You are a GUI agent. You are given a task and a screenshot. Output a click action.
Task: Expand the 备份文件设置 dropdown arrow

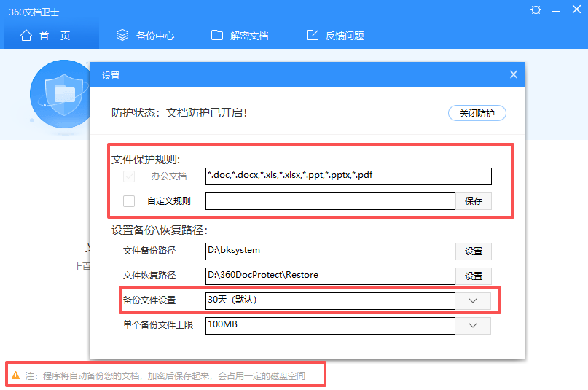click(x=474, y=300)
